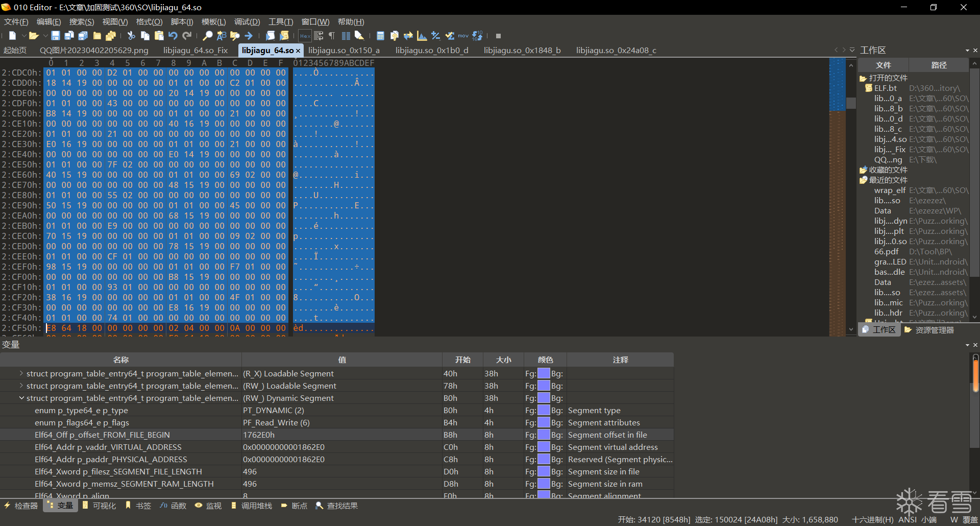Open dropdown arrow next to open-file icon
This screenshot has height=526, width=980.
[45, 36]
